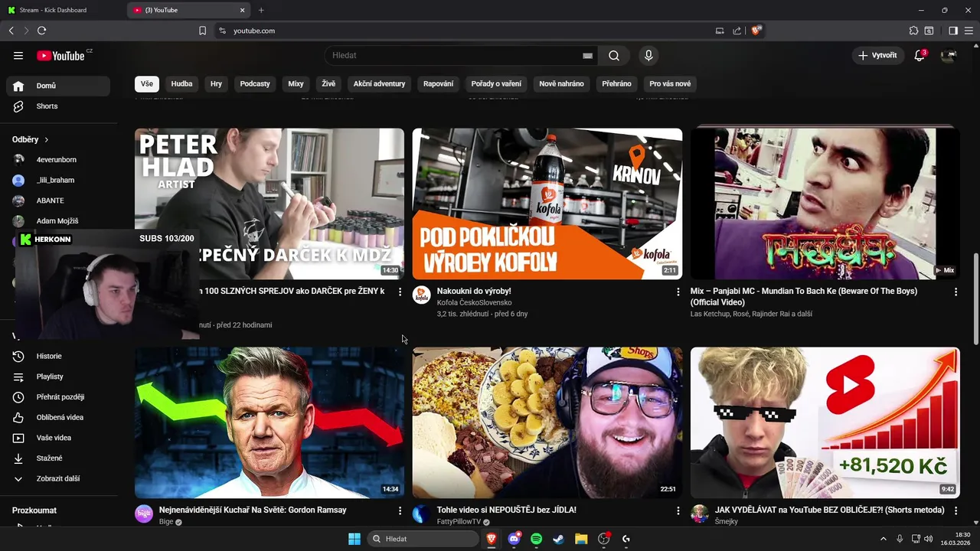Open File Explorer from the taskbar
This screenshot has height=551, width=980.
point(581,539)
